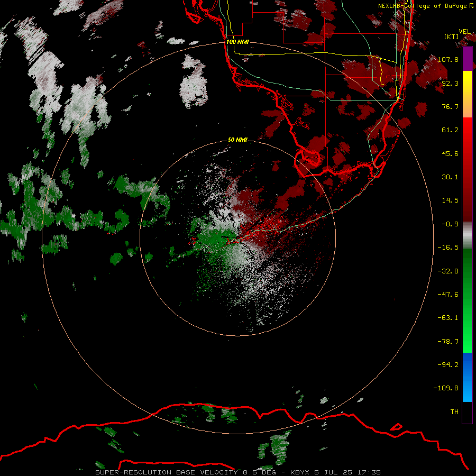Click the 107.8 legend value
The height and width of the screenshot is (476, 476).
pos(448,59)
